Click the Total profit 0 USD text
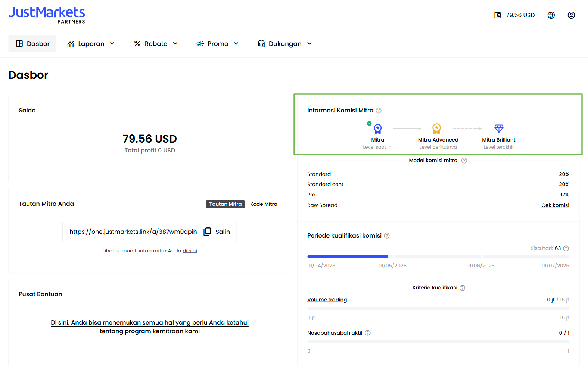Image resolution: width=588 pixels, height=378 pixels. coord(150,151)
